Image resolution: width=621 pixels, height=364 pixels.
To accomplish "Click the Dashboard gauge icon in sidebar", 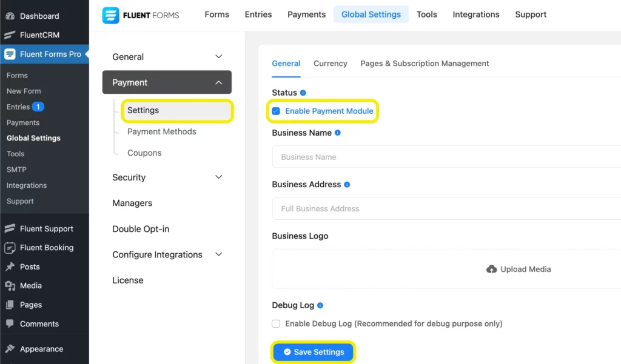I will click(x=10, y=16).
